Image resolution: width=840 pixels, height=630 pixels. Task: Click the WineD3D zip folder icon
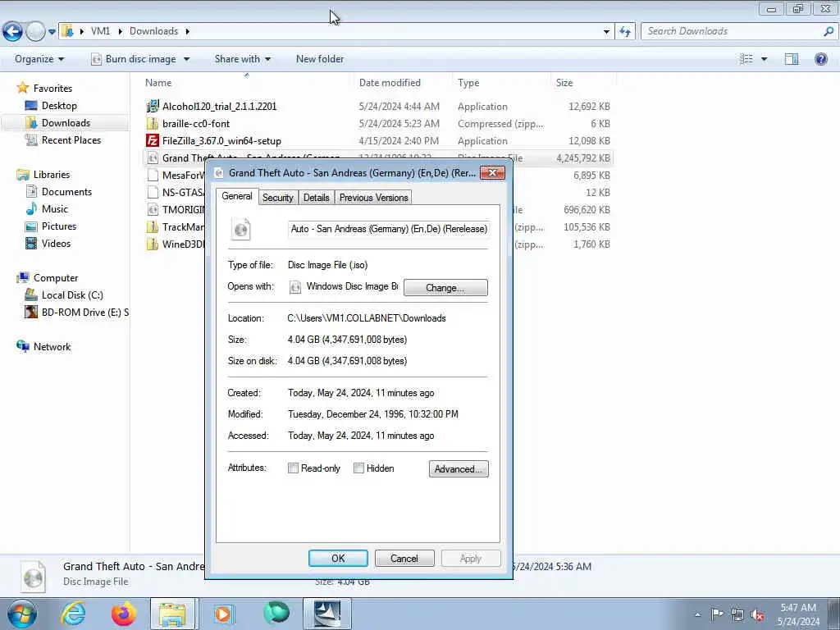click(x=153, y=244)
